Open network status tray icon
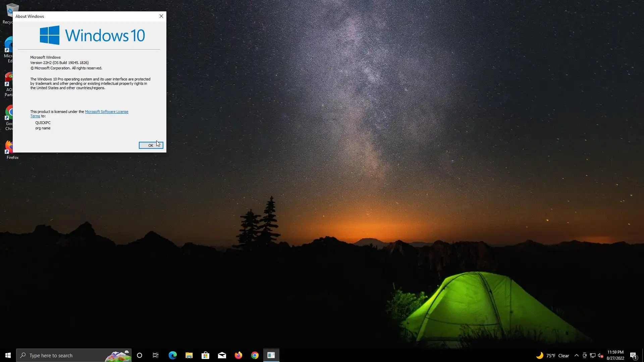Viewport: 644px width, 362px height. tap(593, 356)
